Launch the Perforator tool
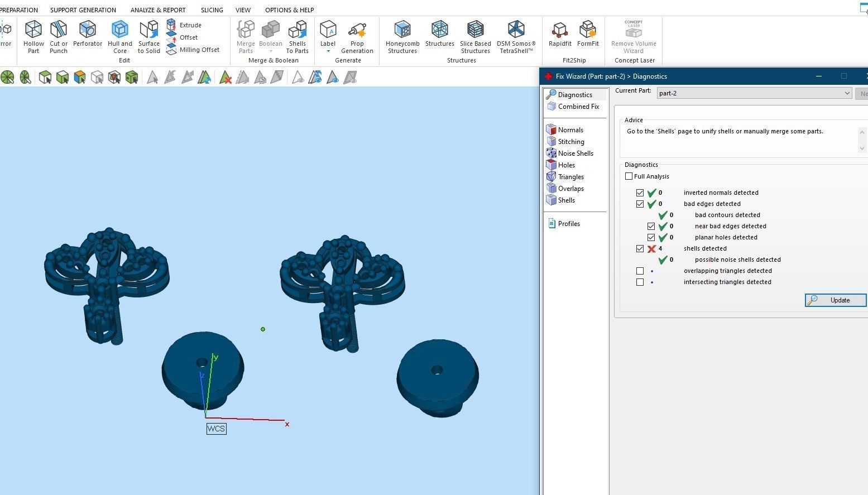The image size is (868, 495). pos(88,34)
